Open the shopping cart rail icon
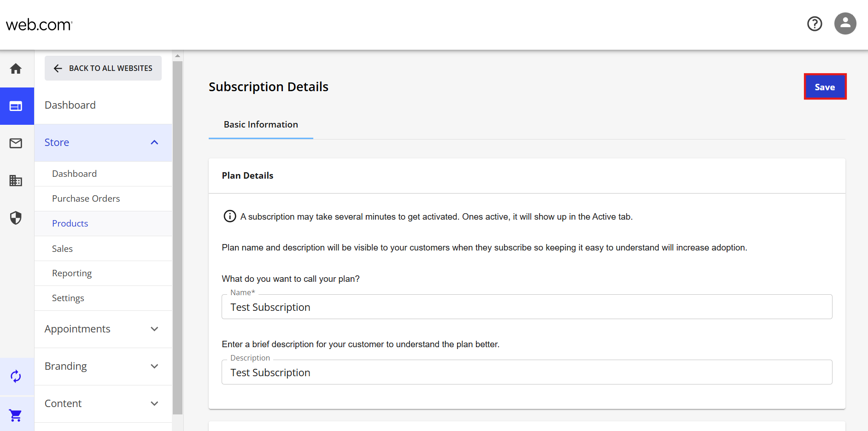Screen dimensions: 868x431 coord(16,415)
